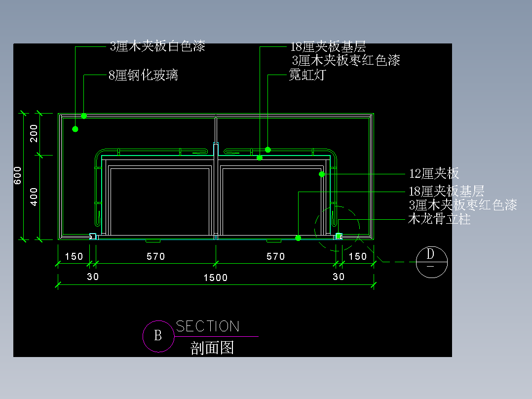
Task: Select the right 30 dimension value
Action: tap(338, 277)
